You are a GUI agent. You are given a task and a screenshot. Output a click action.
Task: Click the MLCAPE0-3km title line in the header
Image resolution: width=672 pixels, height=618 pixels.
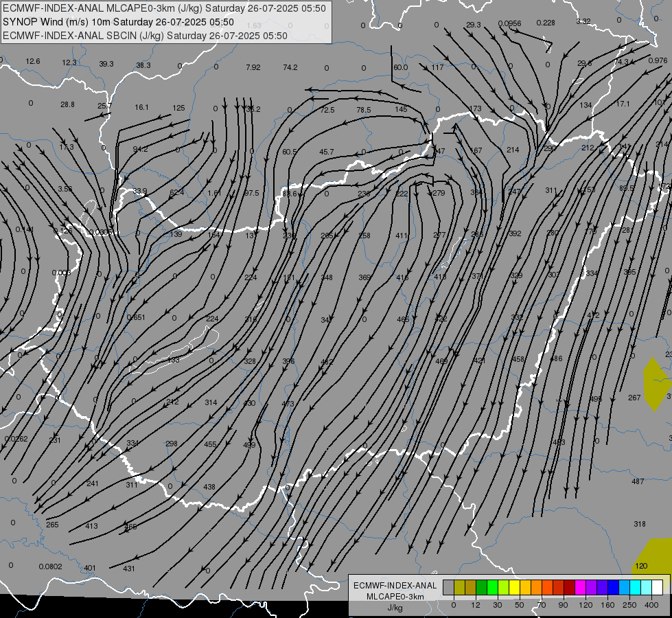[164, 8]
